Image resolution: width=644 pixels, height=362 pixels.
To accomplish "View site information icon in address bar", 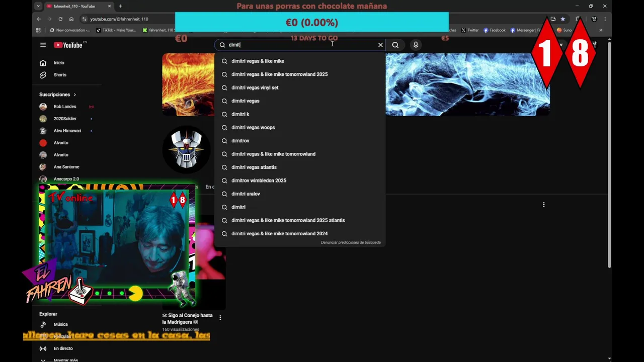I will pyautogui.click(x=84, y=19).
